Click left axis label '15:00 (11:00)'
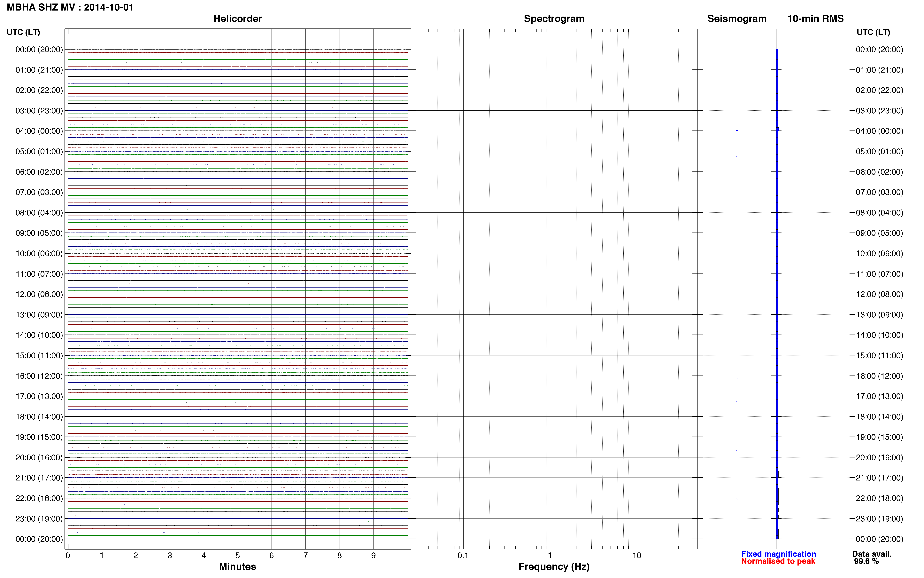The height and width of the screenshot is (578, 924). pos(39,355)
